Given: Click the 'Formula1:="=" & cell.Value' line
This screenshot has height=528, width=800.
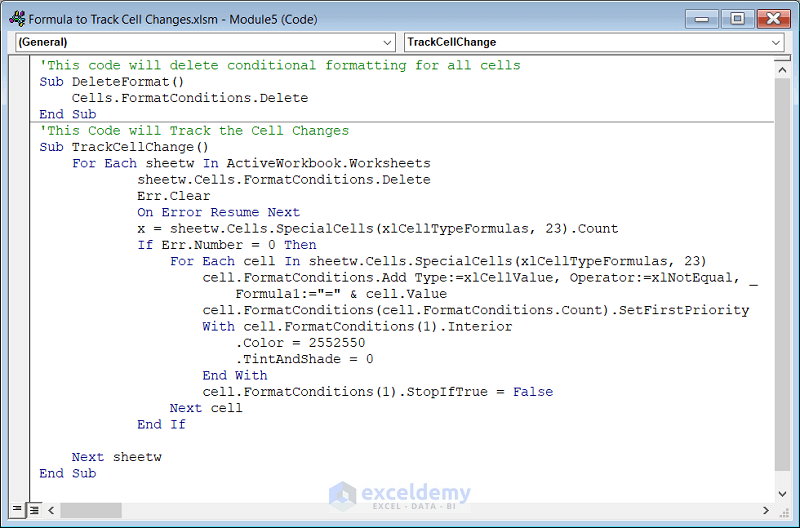Looking at the screenshot, I should pos(341,294).
